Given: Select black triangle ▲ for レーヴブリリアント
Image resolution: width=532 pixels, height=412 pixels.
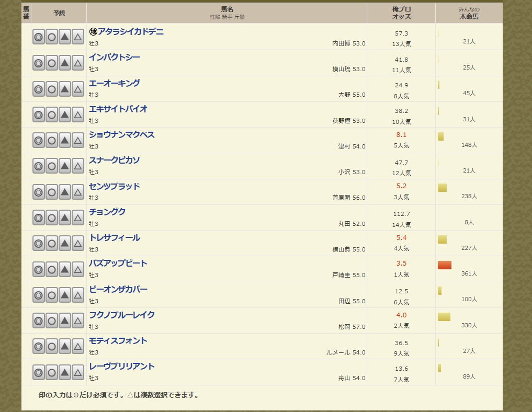Looking at the screenshot, I should point(65,372).
